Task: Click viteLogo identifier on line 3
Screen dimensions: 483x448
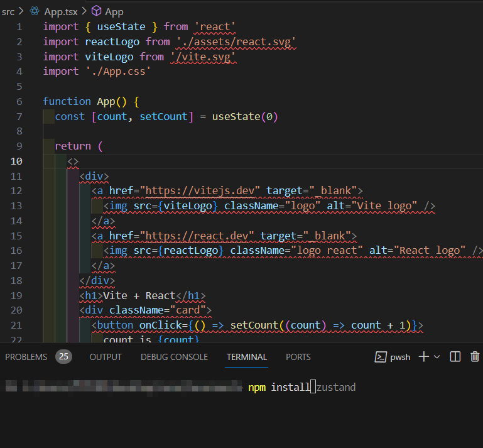Action: point(109,57)
